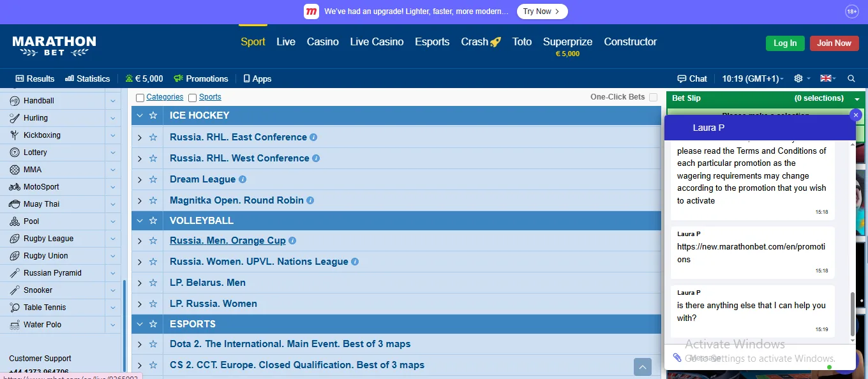Show info icon for Dream League

click(243, 179)
